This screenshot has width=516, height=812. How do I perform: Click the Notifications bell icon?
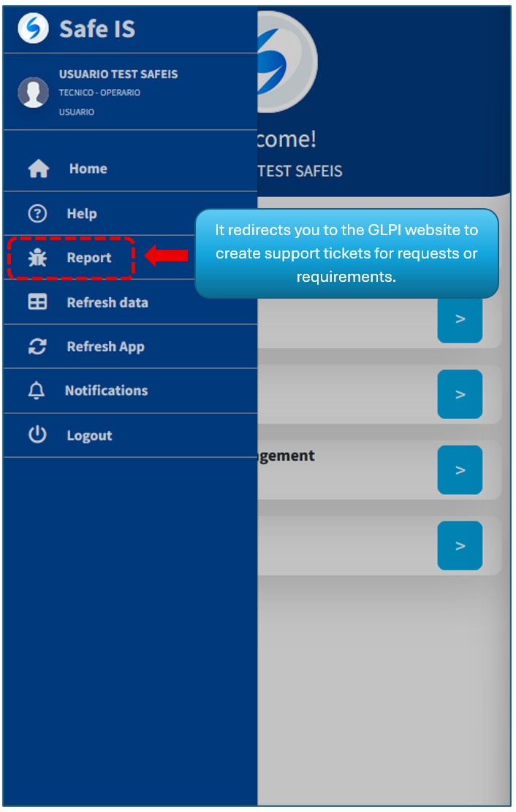[x=37, y=391]
